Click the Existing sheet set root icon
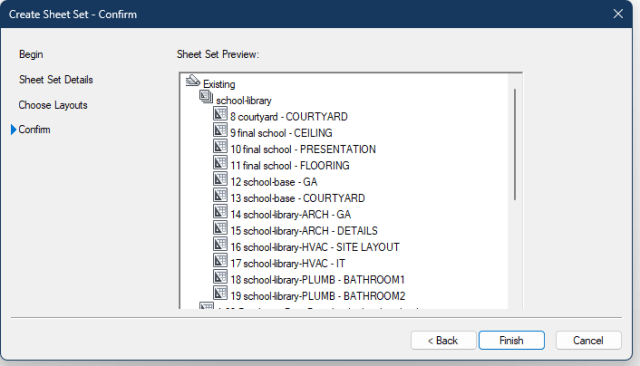This screenshot has width=640, height=366. point(193,81)
